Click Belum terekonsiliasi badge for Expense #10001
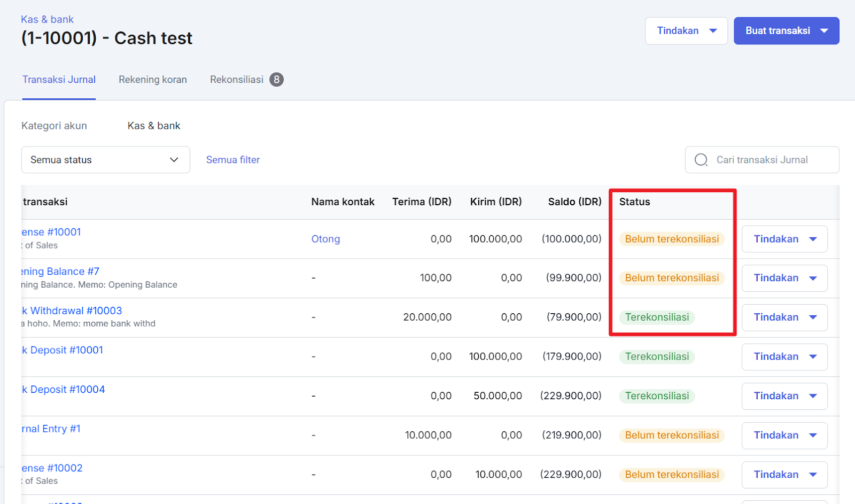Screen dimensions: 855x504 coord(672,239)
